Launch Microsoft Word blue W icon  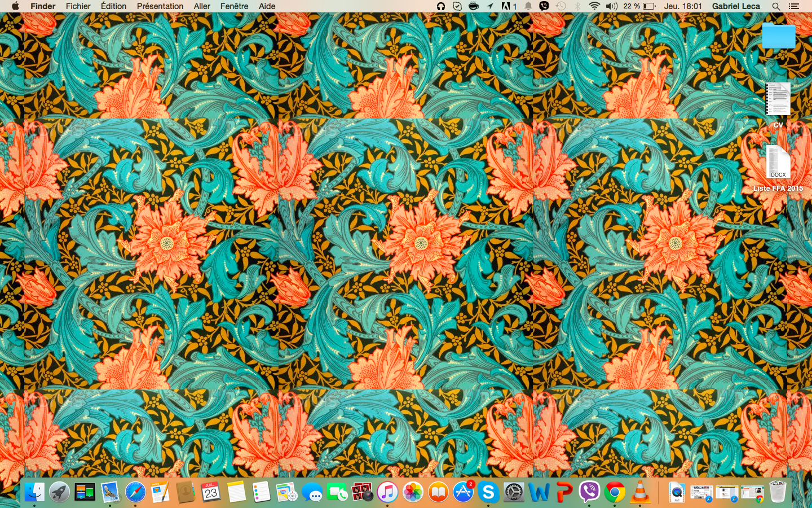click(x=539, y=492)
